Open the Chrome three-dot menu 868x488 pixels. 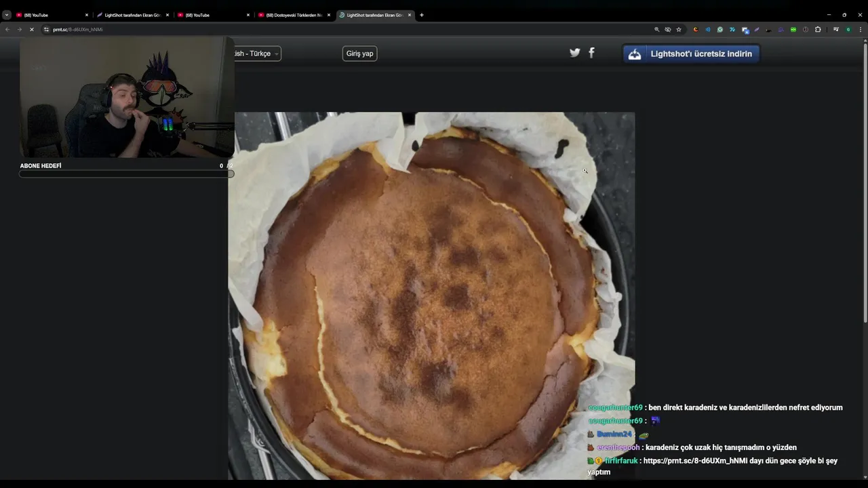pos(861,30)
